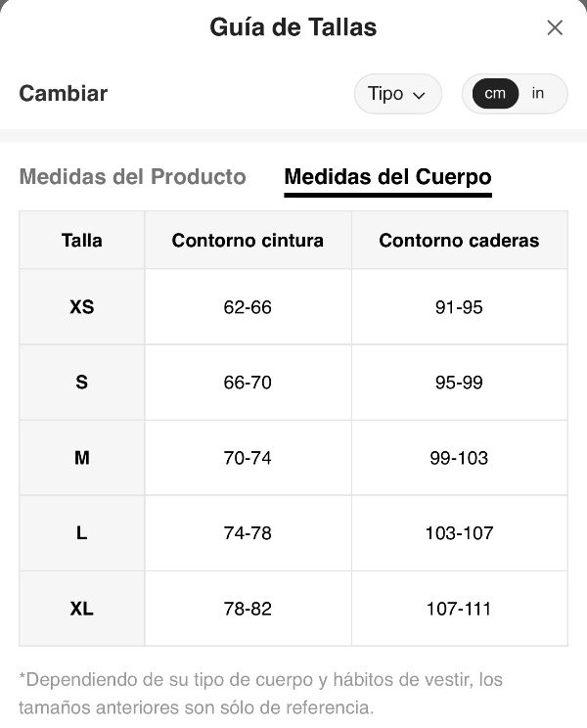Click the 74-78 waist measurement cell
The width and height of the screenshot is (587, 728).
coord(248,533)
